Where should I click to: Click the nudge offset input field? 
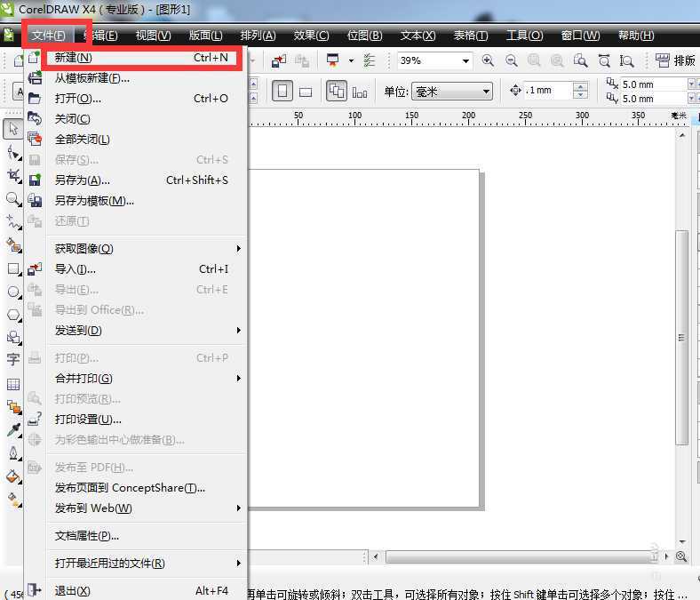click(547, 91)
